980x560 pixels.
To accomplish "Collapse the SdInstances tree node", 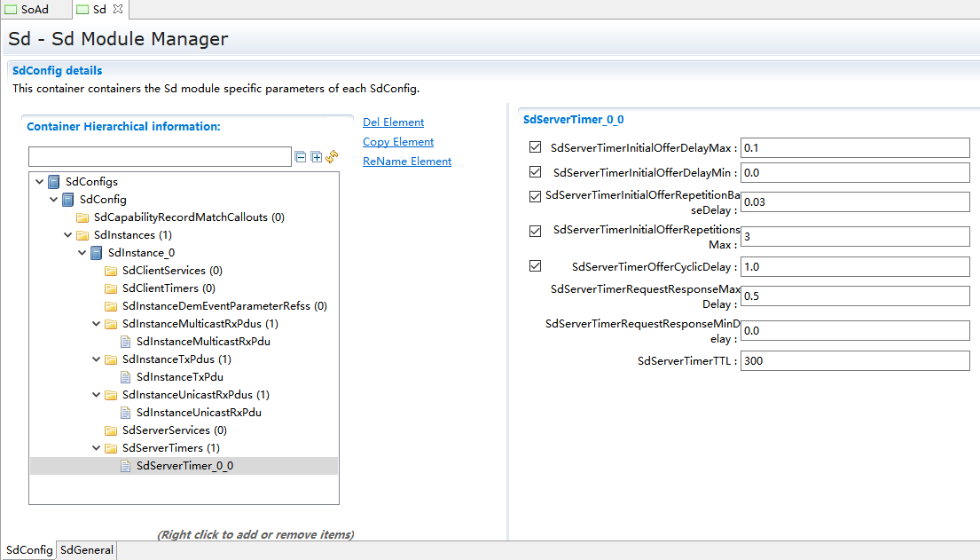I will click(x=68, y=235).
